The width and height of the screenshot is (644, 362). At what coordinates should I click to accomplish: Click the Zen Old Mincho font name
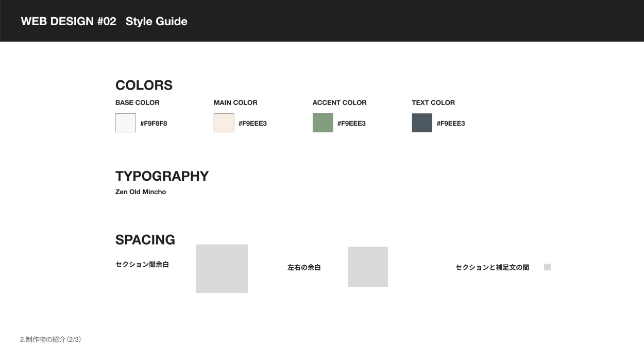point(141,192)
